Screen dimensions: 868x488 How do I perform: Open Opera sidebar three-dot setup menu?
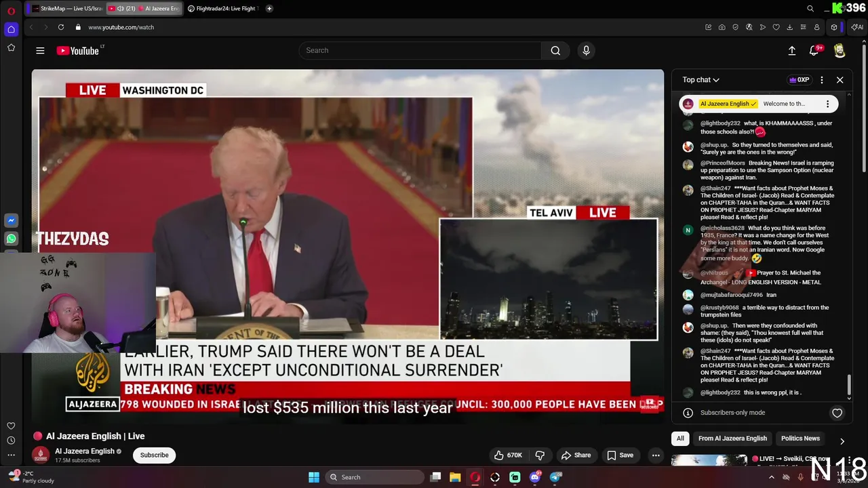click(x=11, y=455)
